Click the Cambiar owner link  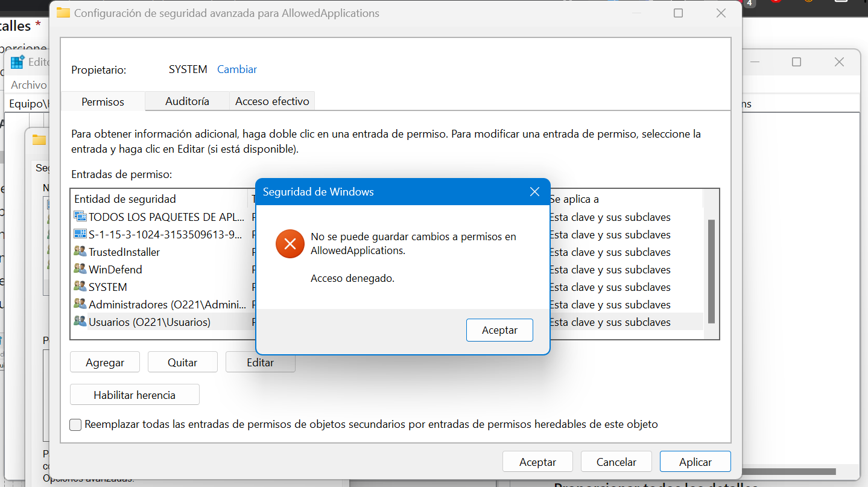coord(237,69)
